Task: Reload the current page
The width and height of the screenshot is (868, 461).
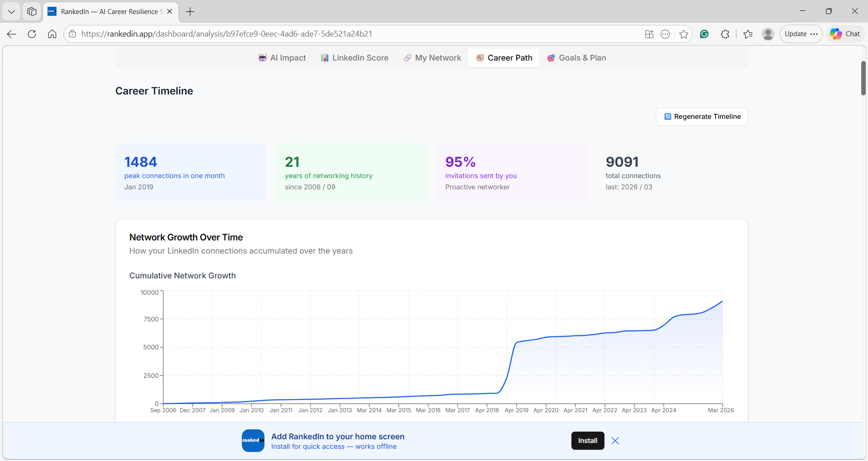Action: pyautogui.click(x=32, y=34)
